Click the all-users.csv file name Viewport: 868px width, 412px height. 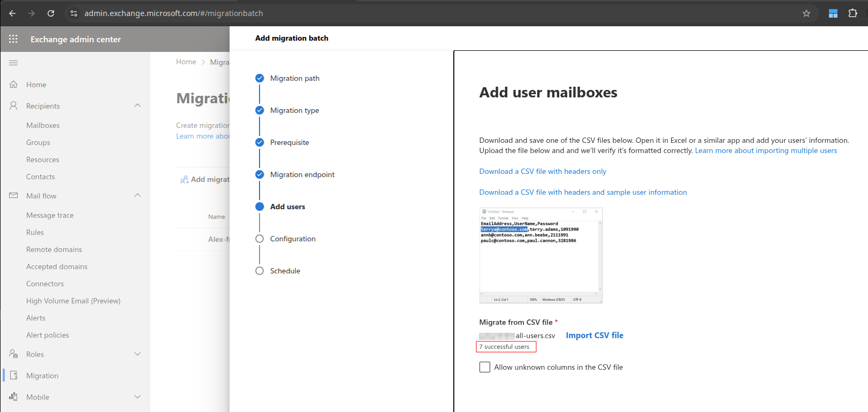click(517, 336)
